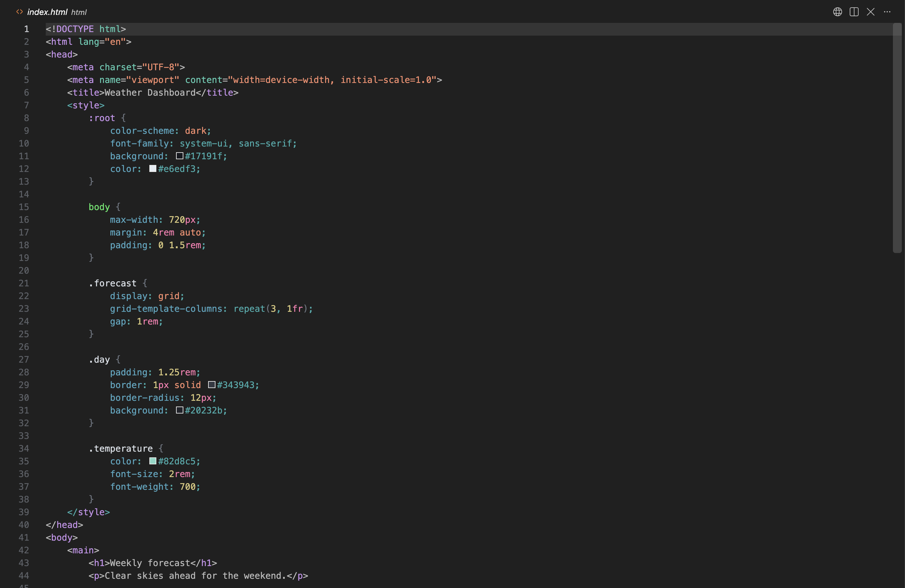Open preview in browser globe icon

coord(837,12)
